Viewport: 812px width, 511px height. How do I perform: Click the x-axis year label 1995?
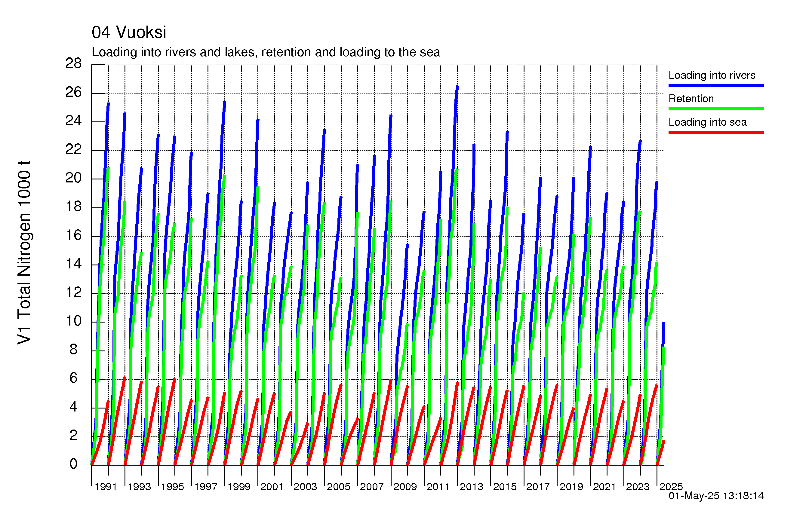[x=172, y=487]
